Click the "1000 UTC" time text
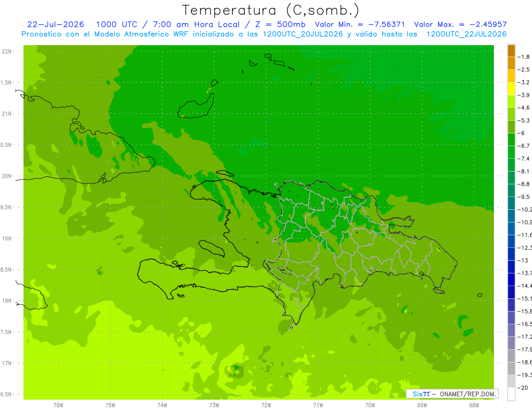This screenshot has height=411, width=532. point(117,24)
